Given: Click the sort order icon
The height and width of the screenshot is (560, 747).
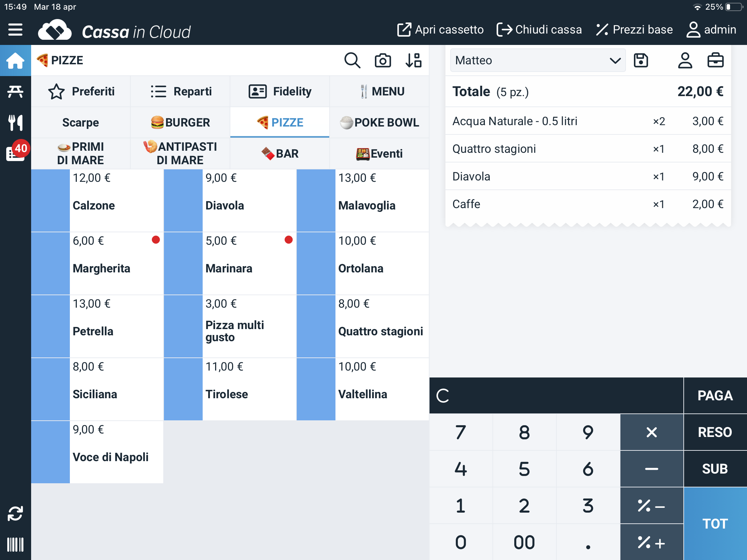Looking at the screenshot, I should (413, 60).
